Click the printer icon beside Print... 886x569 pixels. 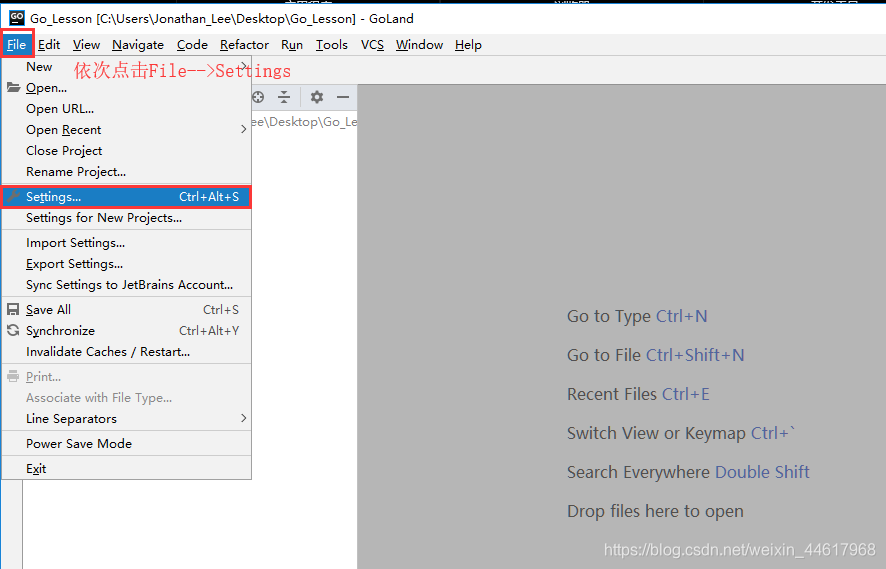point(13,376)
